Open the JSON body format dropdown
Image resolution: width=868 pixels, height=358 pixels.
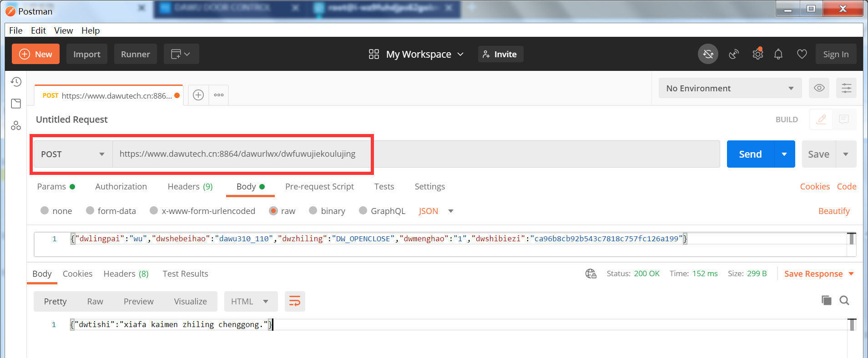click(x=436, y=211)
